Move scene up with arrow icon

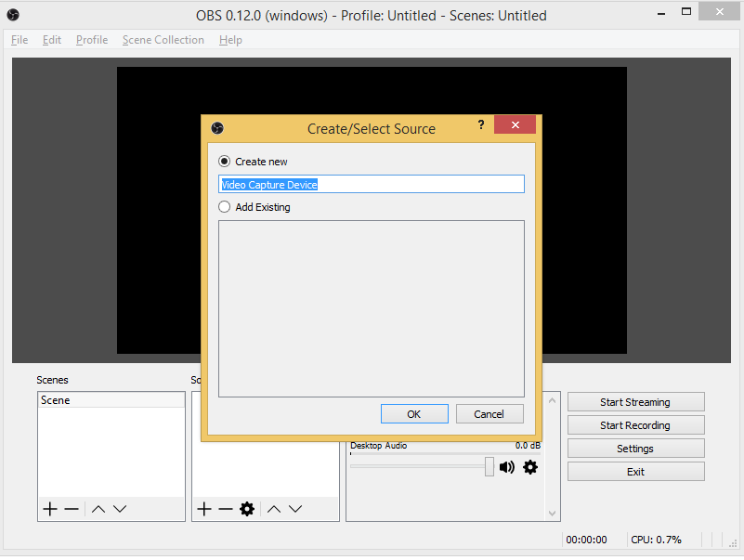98,509
